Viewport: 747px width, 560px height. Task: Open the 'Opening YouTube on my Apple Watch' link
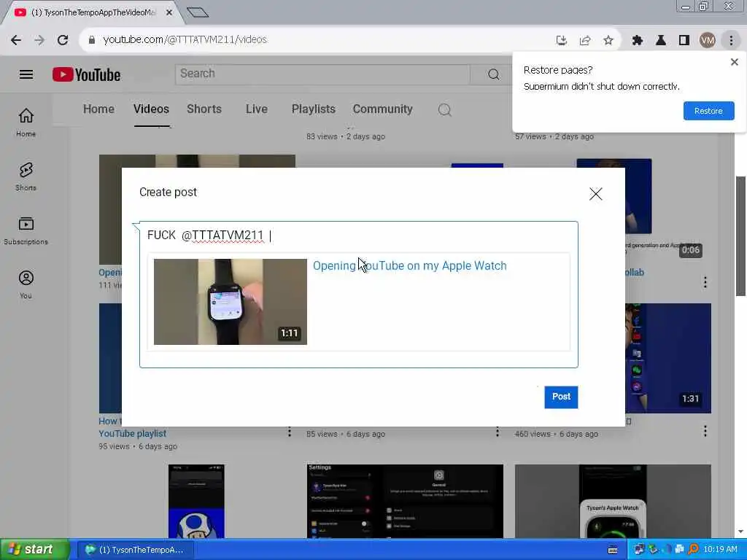coord(410,265)
